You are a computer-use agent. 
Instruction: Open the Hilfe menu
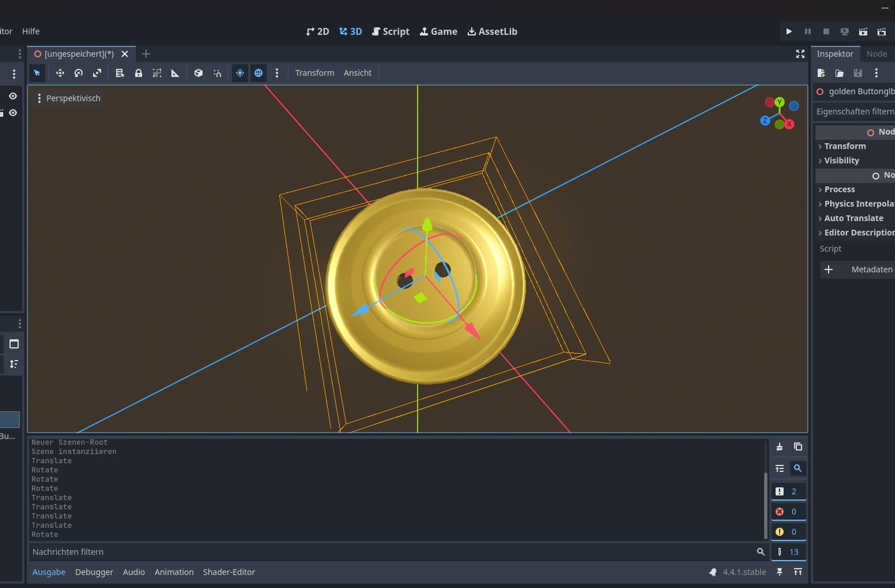pyautogui.click(x=31, y=32)
